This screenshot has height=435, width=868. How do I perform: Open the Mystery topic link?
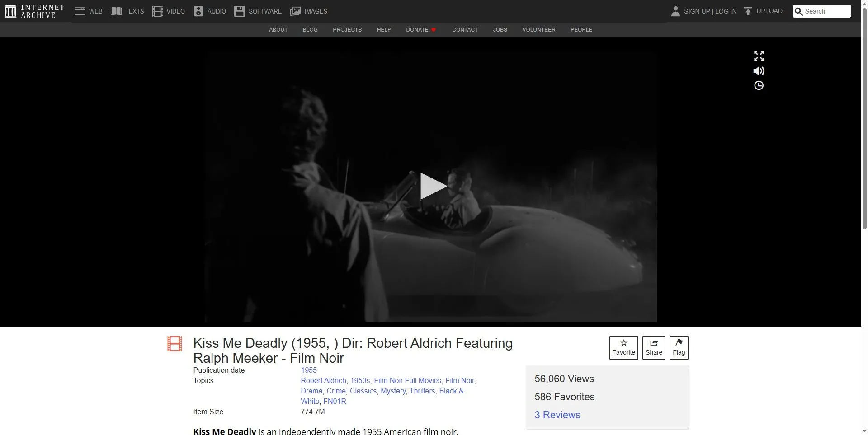click(393, 391)
